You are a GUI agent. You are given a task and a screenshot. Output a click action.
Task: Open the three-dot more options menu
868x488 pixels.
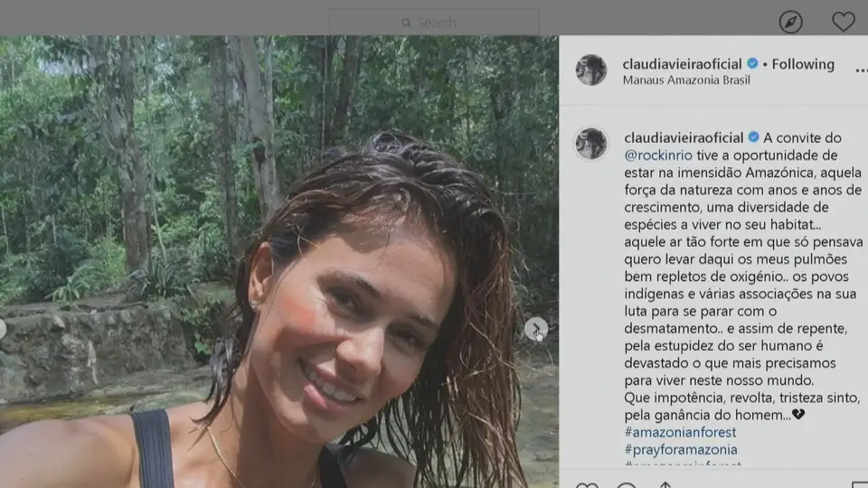[x=861, y=70]
